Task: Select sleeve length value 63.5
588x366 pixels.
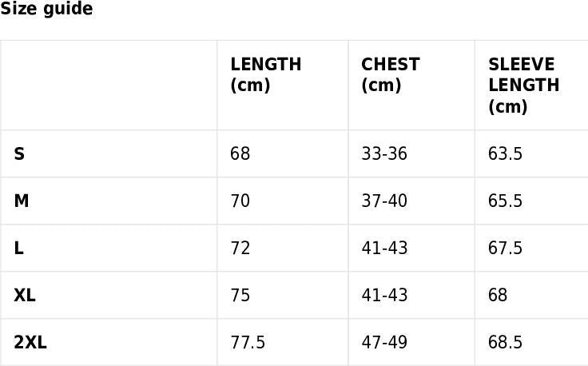Action: point(505,153)
